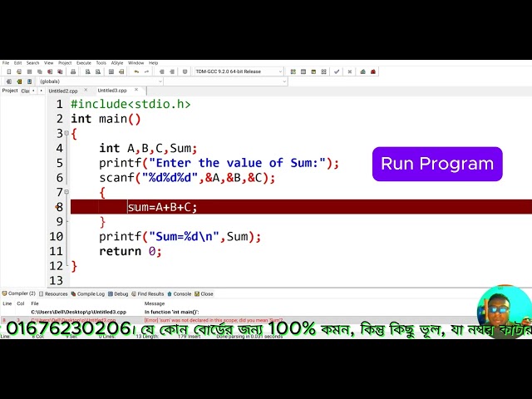Open the empty member dropdown beside globals

tap(226, 81)
